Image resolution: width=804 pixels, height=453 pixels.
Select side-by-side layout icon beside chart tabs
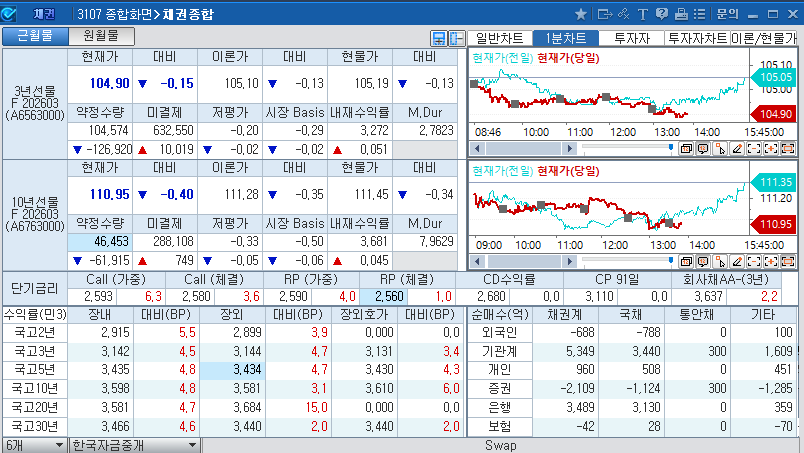coord(456,38)
